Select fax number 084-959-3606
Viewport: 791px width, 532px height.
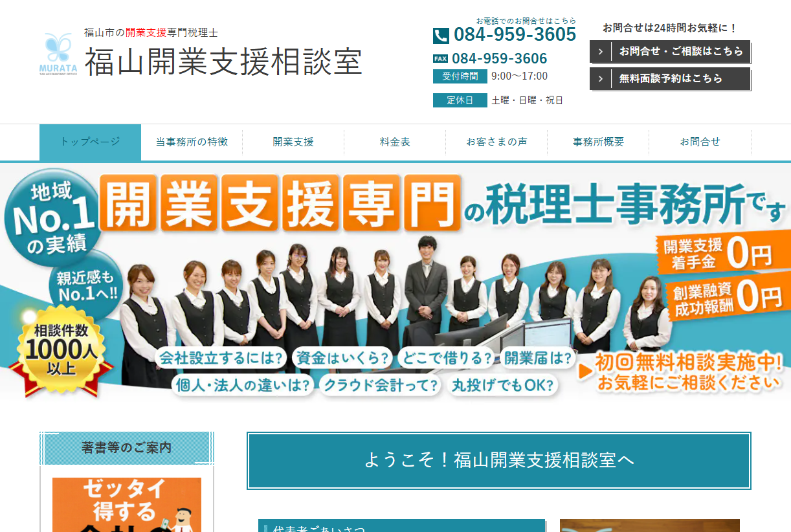500,59
